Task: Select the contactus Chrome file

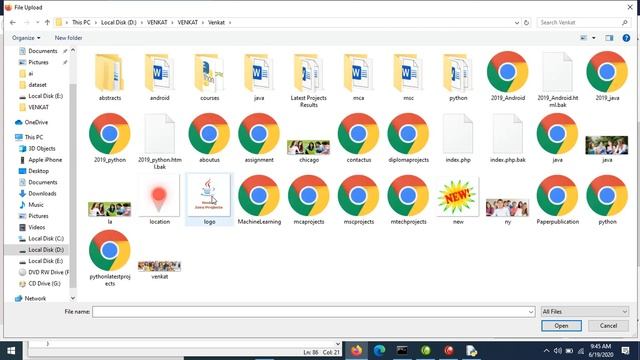Action: tap(358, 138)
